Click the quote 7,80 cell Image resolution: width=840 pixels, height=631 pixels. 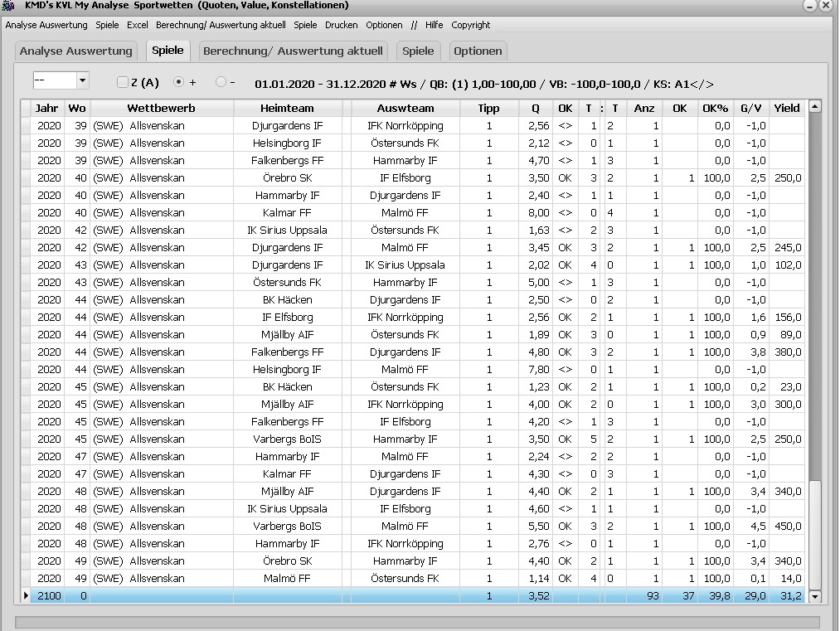[536, 369]
